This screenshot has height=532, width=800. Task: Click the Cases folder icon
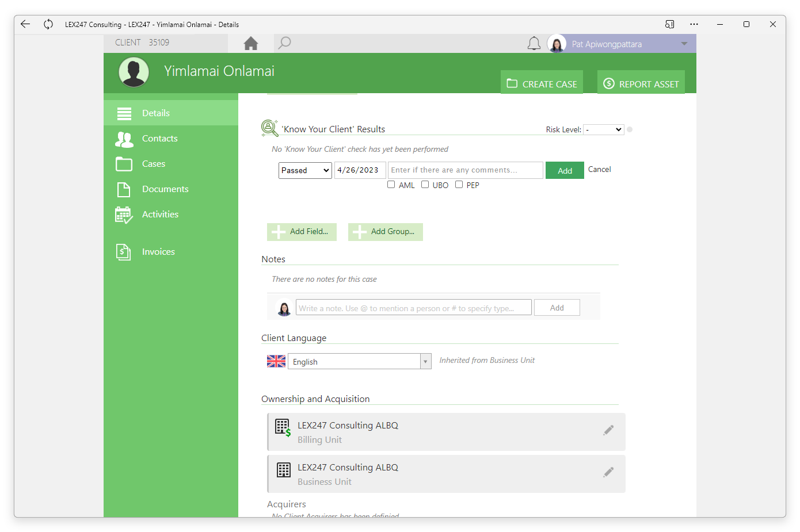coord(124,164)
